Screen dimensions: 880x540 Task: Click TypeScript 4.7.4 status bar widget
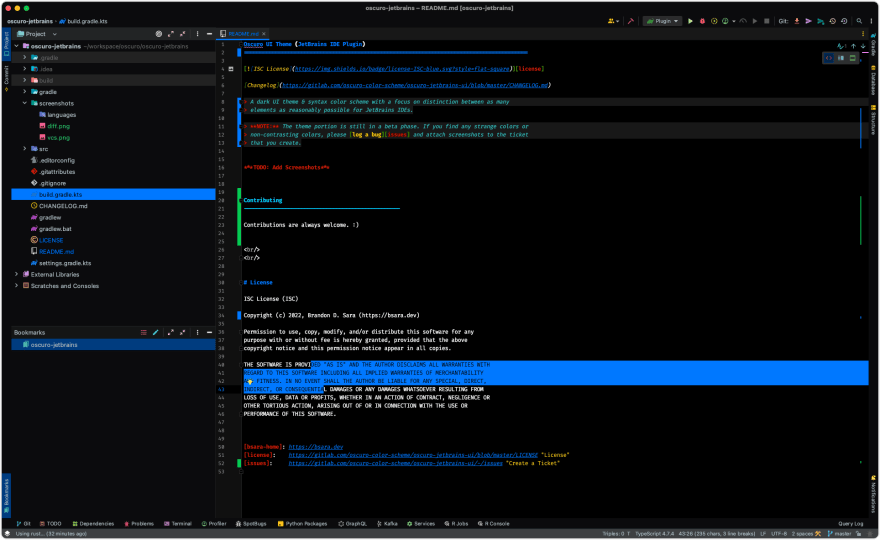pos(654,534)
